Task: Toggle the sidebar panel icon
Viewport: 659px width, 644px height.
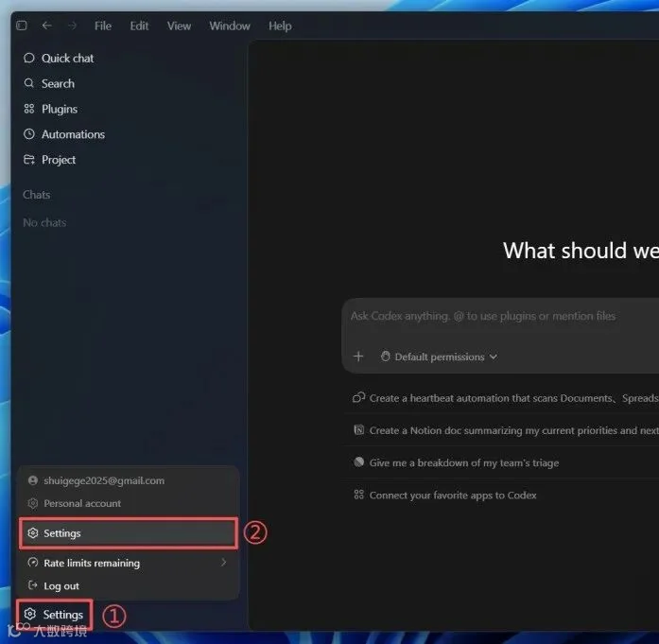Action: (22, 26)
